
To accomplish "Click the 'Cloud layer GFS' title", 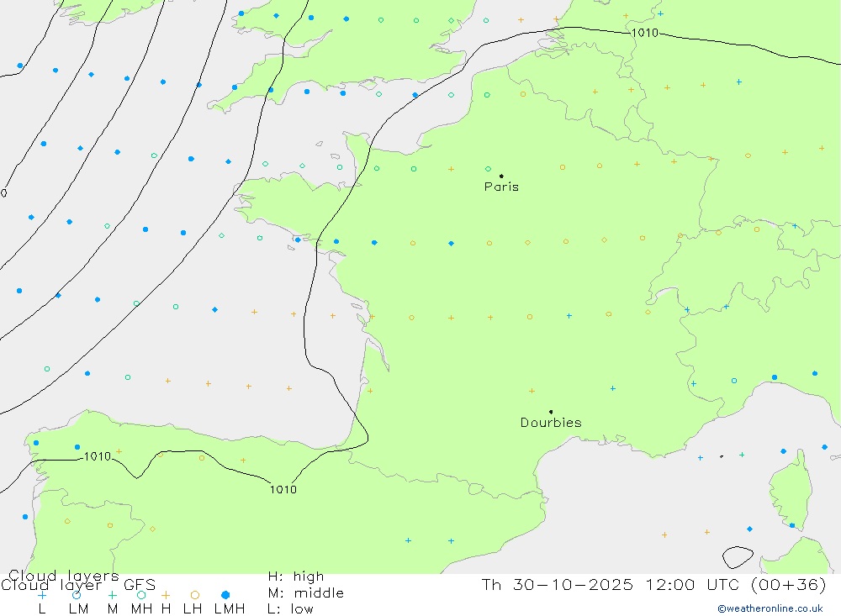I will coord(78,585).
